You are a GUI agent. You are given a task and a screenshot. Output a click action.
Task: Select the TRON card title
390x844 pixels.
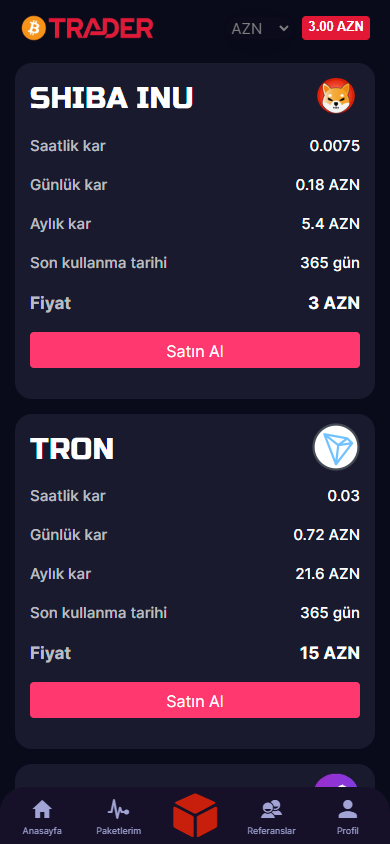coord(72,448)
